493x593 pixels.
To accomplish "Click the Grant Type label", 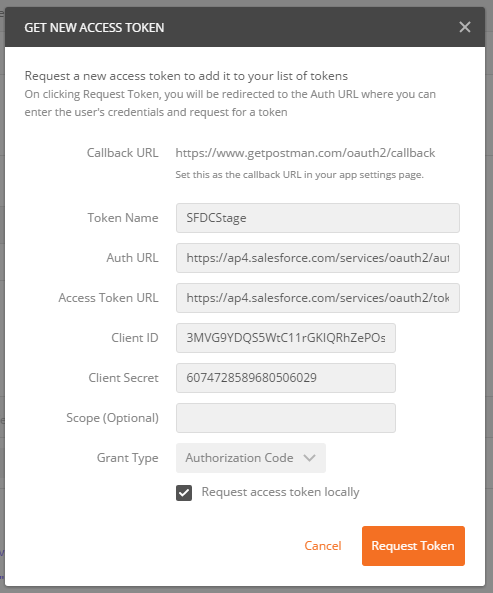I will [127, 458].
